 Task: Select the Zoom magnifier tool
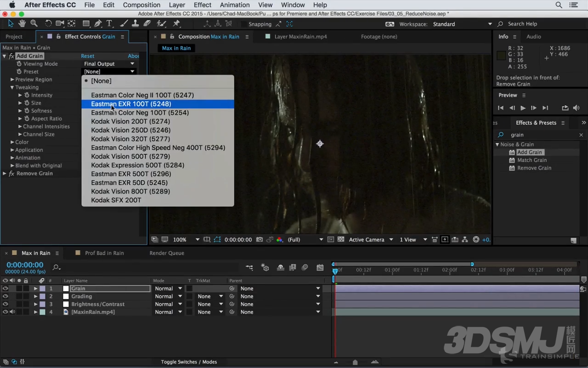34,23
